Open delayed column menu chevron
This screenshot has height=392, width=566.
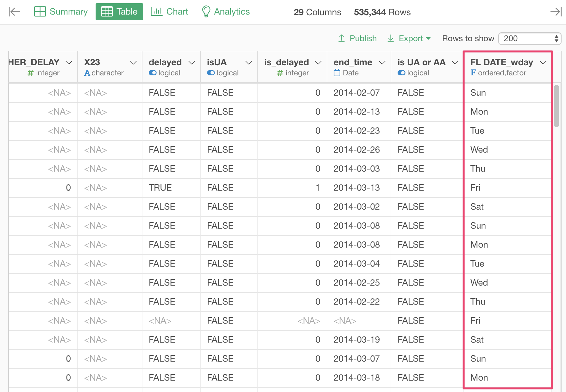[x=192, y=62]
